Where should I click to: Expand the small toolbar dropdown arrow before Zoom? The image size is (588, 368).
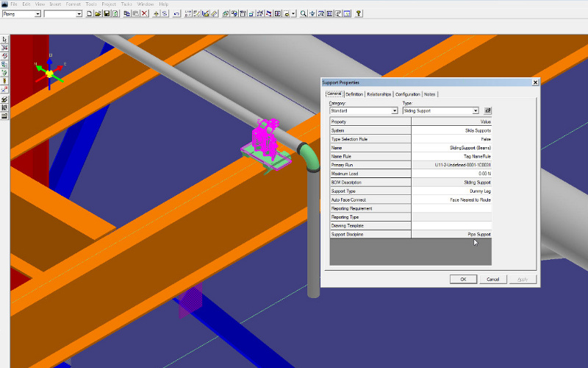293,13
